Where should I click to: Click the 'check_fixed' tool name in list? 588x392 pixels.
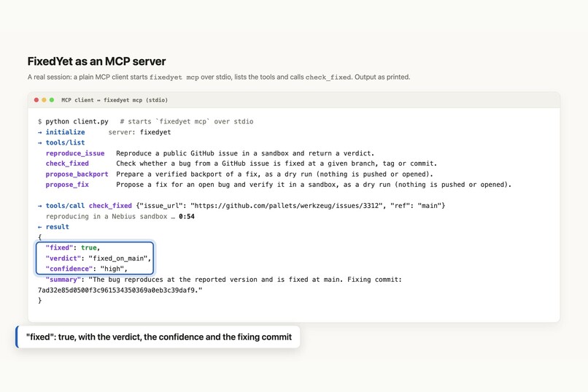67,164
